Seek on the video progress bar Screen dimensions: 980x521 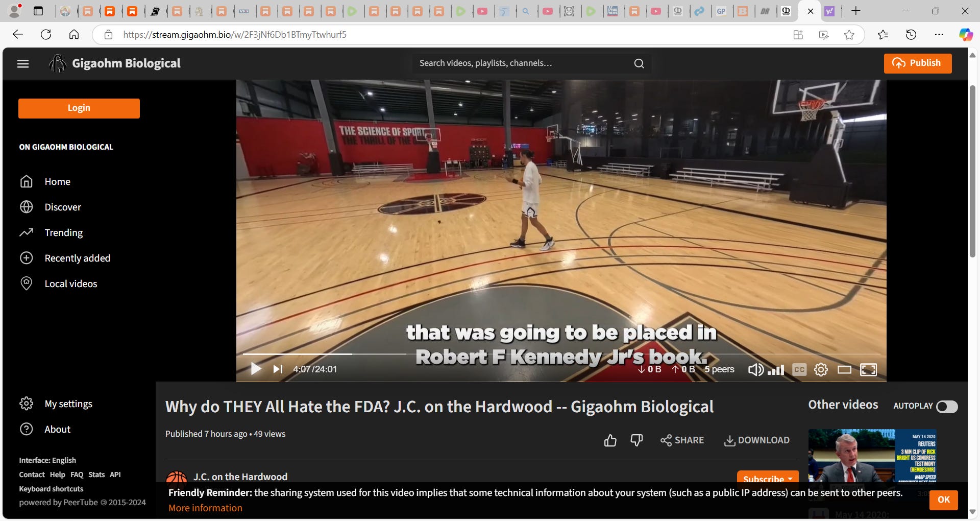561,353
